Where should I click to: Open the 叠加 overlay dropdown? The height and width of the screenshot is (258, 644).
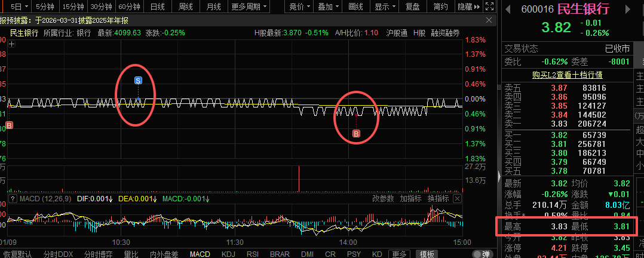(328, 7)
